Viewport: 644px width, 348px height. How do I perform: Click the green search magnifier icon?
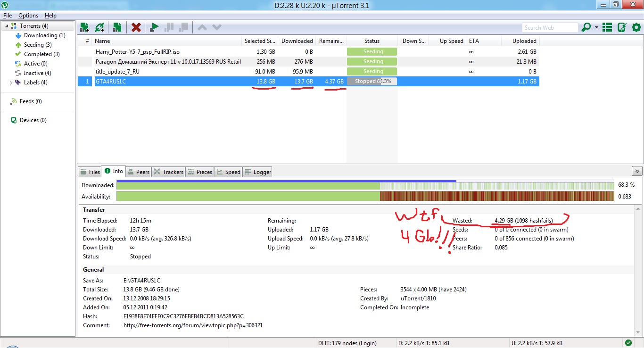(586, 27)
